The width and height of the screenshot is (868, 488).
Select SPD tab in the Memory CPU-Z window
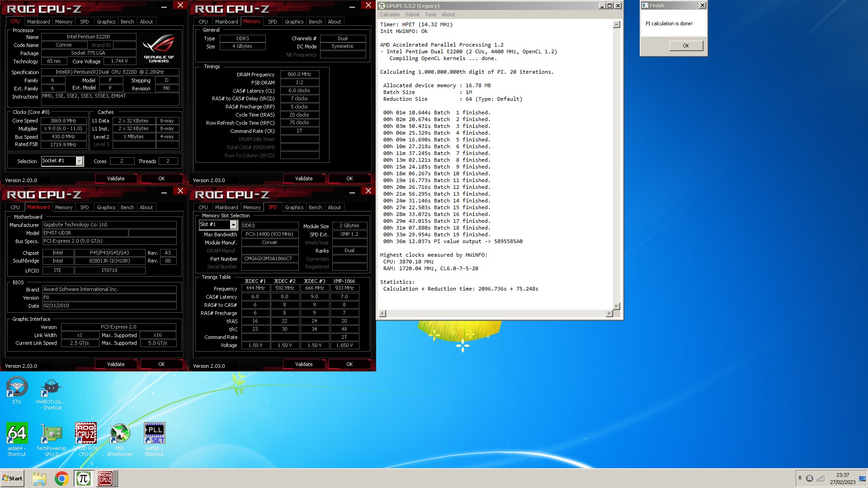(272, 22)
